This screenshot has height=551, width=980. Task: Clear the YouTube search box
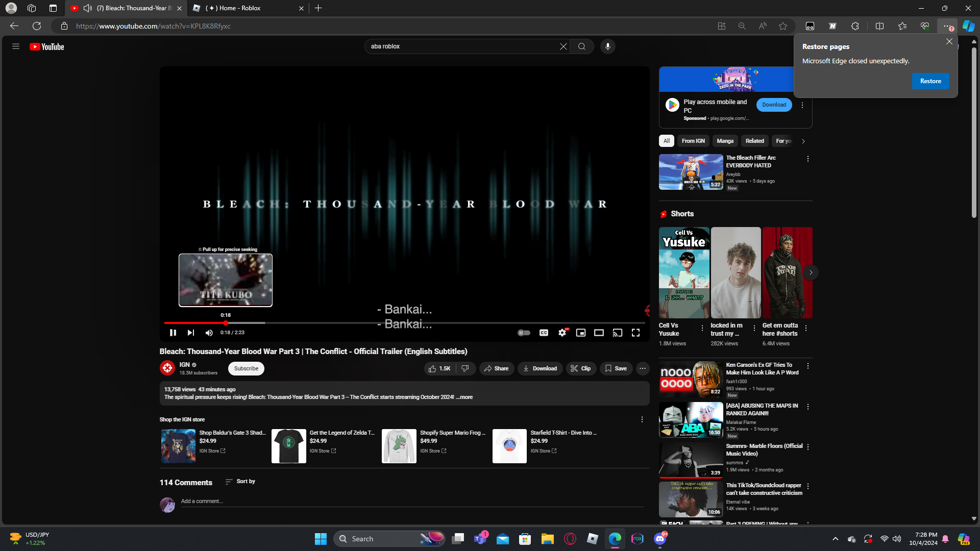(x=563, y=46)
